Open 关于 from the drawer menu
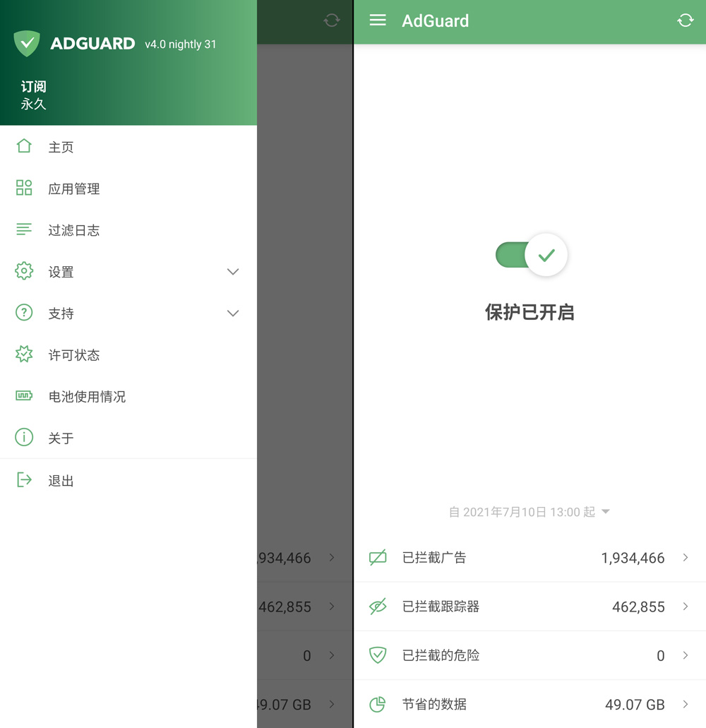This screenshot has width=706, height=728. [x=128, y=438]
